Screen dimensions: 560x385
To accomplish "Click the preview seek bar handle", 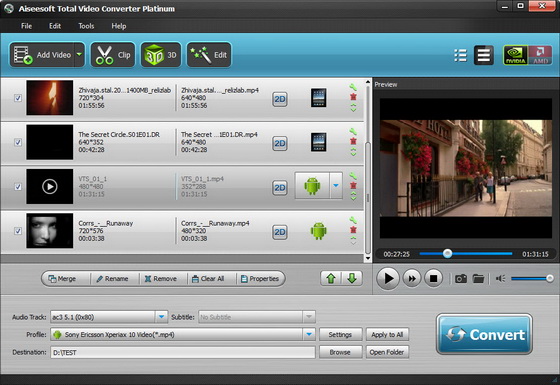I will [x=447, y=254].
